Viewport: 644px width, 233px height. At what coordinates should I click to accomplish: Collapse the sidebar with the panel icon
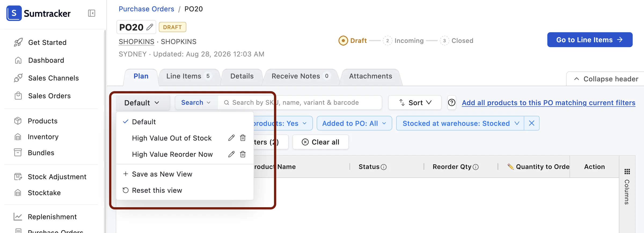(92, 13)
